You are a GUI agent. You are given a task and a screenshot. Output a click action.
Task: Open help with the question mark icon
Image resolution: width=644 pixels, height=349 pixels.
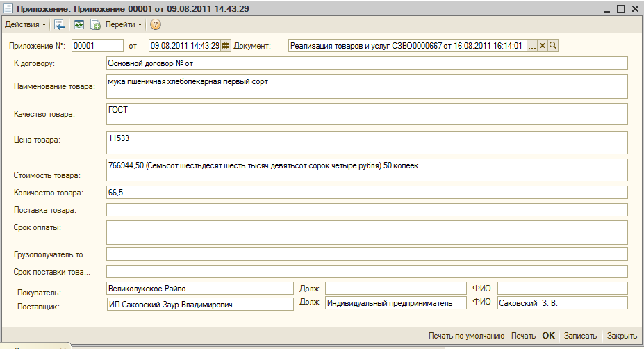[x=156, y=24]
